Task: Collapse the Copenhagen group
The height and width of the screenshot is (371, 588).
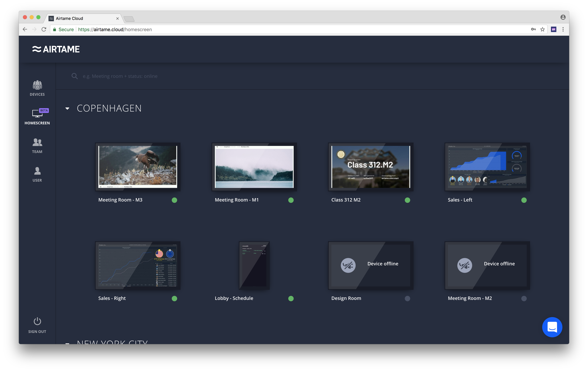Action: pyautogui.click(x=67, y=108)
